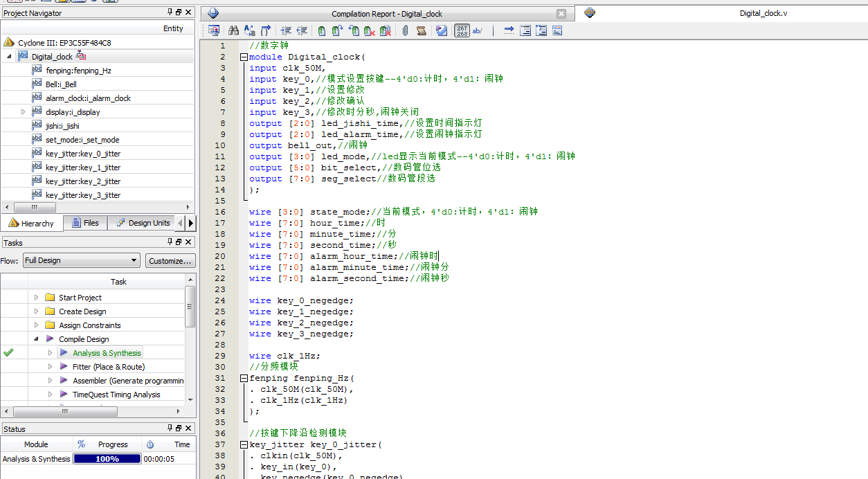Image resolution: width=868 pixels, height=479 pixels.
Task: Click the analyze current file icon
Action: click(x=442, y=30)
